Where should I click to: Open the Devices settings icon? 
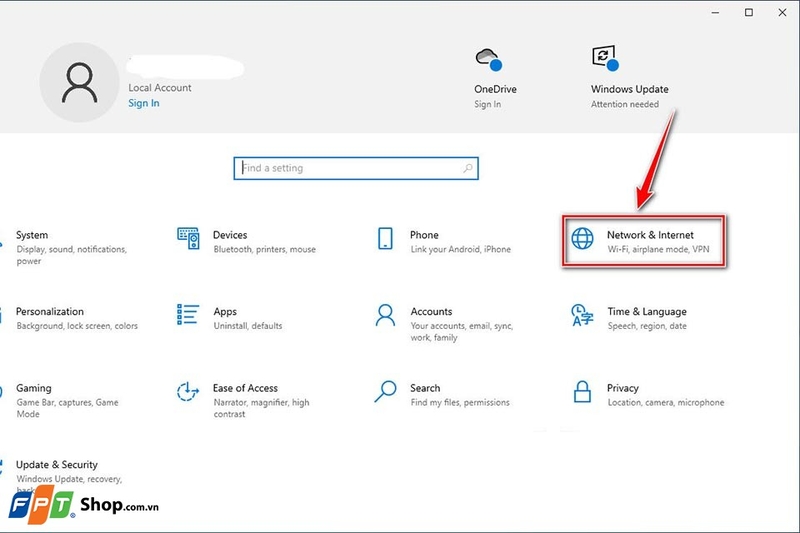tap(188, 238)
